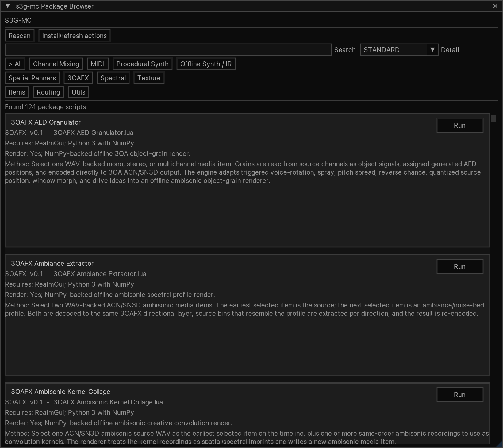This screenshot has height=448, width=503.
Task: Select the All category filter
Action: click(x=15, y=64)
